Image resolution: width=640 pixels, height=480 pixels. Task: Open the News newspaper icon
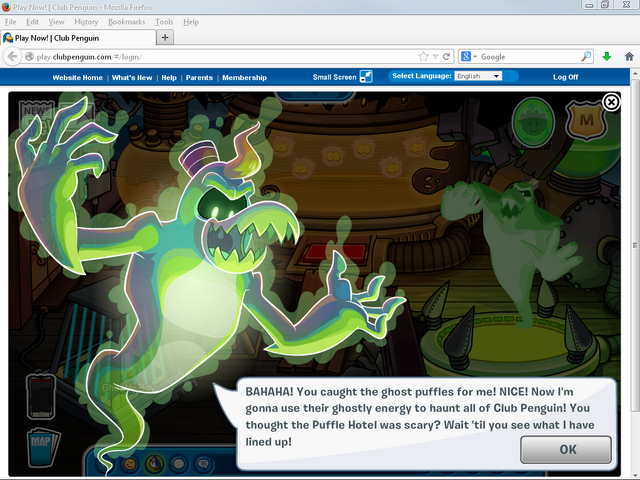pos(36,112)
